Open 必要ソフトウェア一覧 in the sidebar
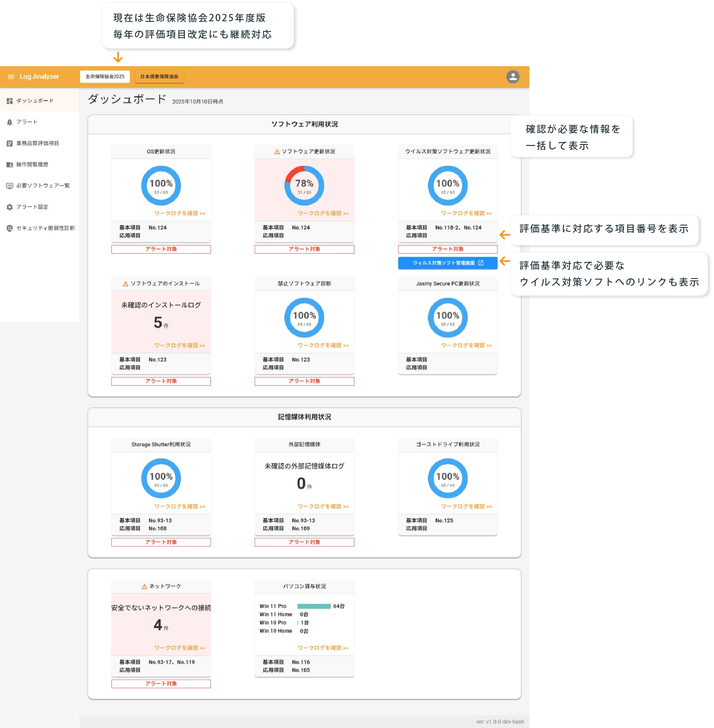 (x=43, y=186)
